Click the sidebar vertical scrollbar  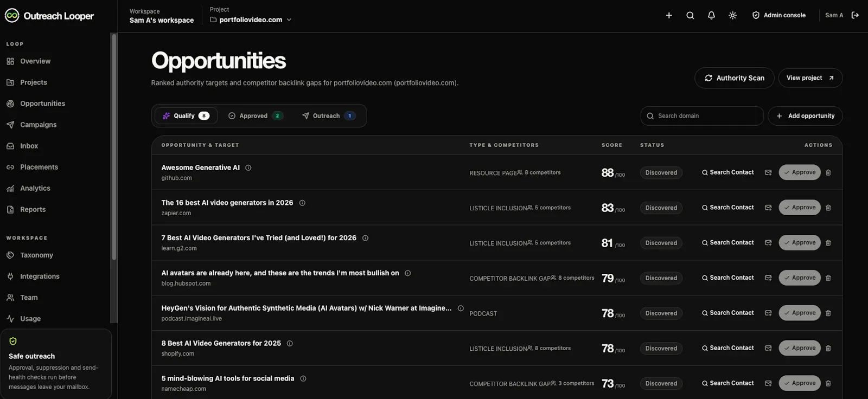pyautogui.click(x=114, y=146)
